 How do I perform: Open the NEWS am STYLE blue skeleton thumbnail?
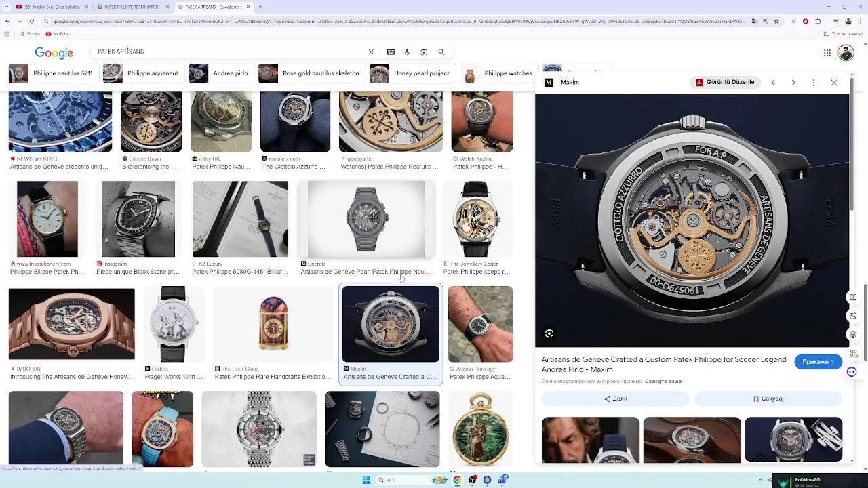coord(60,122)
